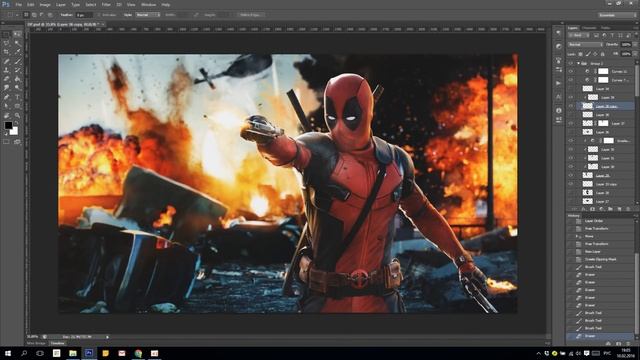This screenshot has width=640, height=360.
Task: Click Create new snapshot icon in History
Action: coord(618,344)
